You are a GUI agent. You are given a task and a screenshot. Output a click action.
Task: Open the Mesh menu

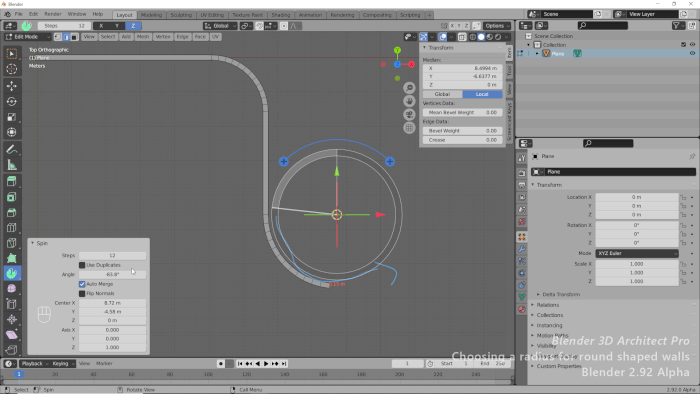(x=143, y=37)
